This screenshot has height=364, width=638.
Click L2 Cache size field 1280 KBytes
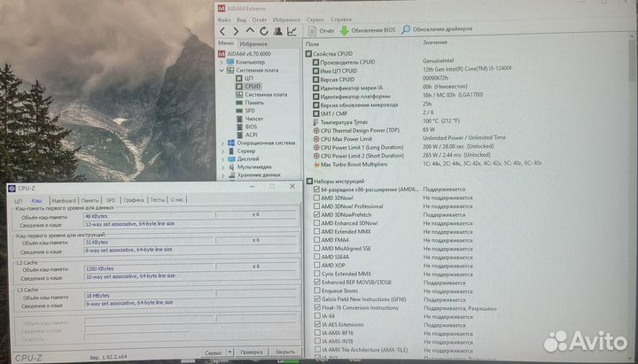coord(149,268)
